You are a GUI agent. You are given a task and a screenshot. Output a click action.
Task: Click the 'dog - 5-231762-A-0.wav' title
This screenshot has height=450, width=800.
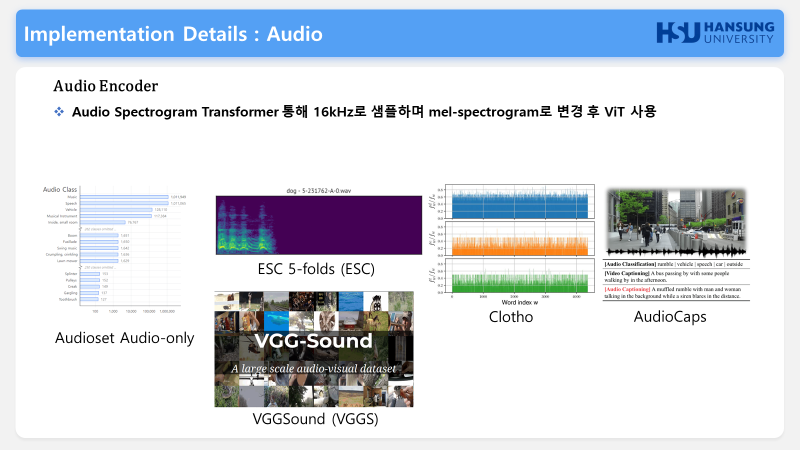[x=318, y=191]
